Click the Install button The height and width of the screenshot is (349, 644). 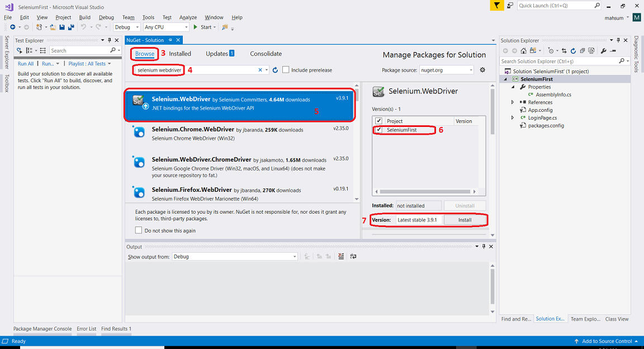point(465,220)
